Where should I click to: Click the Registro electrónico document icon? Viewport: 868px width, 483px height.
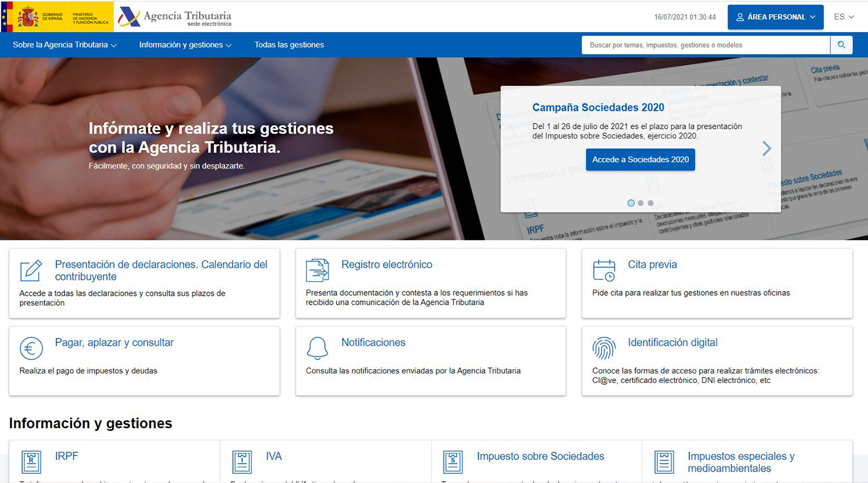(317, 270)
